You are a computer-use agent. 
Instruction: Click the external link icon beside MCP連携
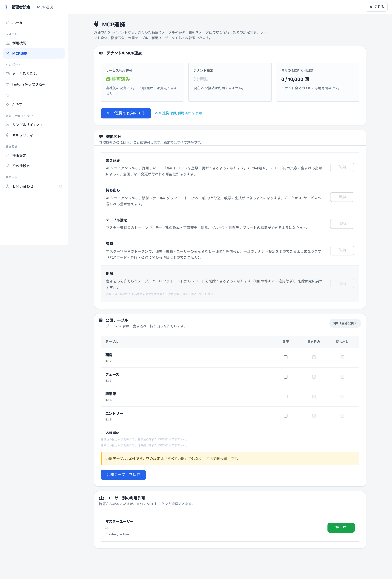(8, 53)
